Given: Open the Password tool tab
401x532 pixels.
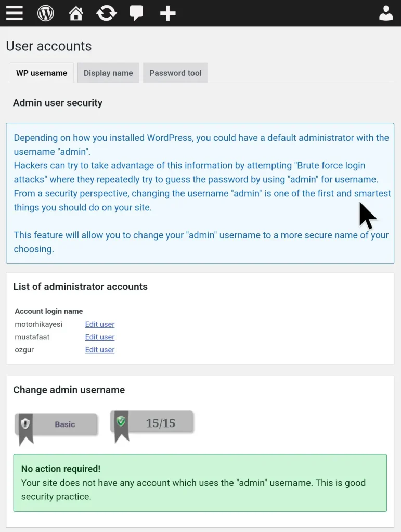Looking at the screenshot, I should coord(175,73).
